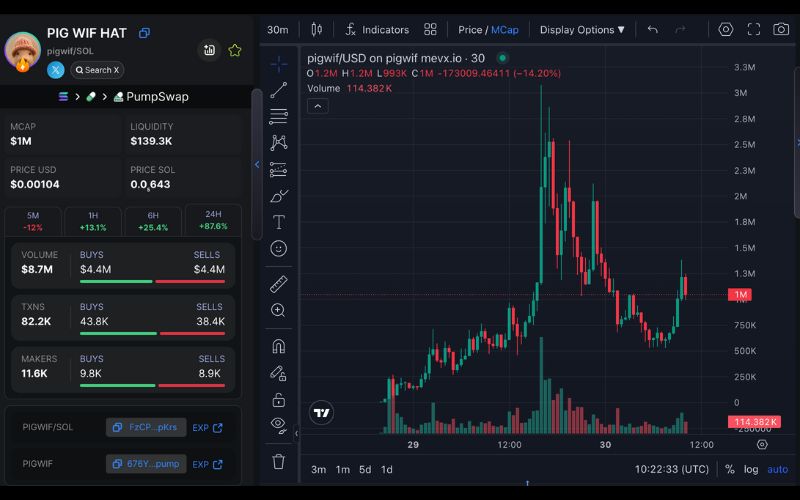Image resolution: width=800 pixels, height=500 pixels.
Task: Open the 10:22:33 (UTC) timezone menu
Action: pyautogui.click(x=671, y=469)
